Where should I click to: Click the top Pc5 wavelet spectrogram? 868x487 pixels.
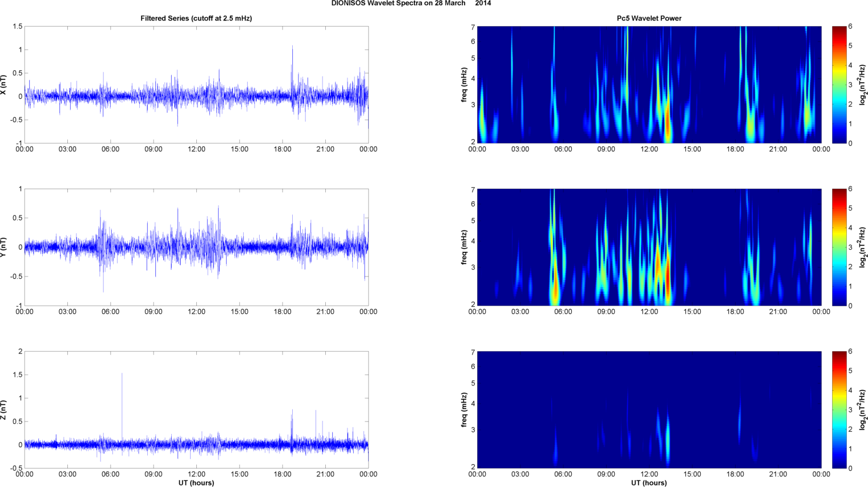click(649, 84)
